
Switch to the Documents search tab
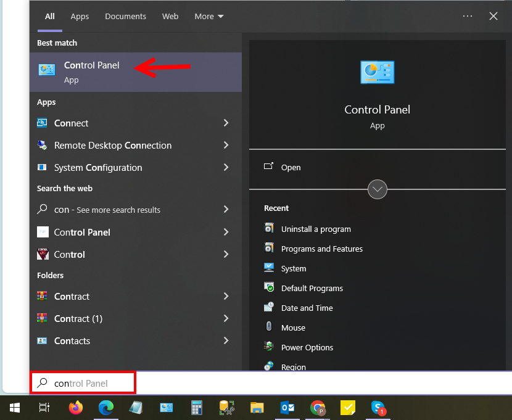click(125, 16)
